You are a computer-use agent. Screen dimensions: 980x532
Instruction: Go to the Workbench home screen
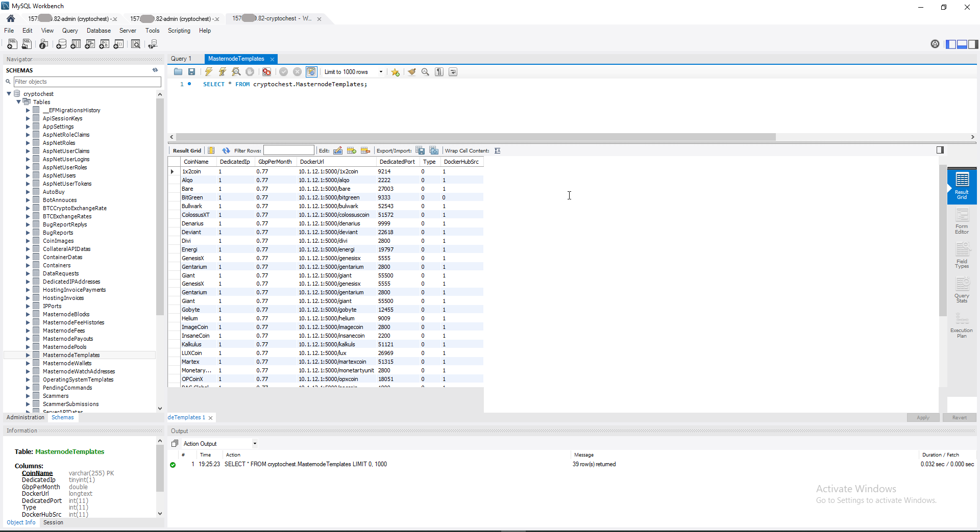click(11, 18)
